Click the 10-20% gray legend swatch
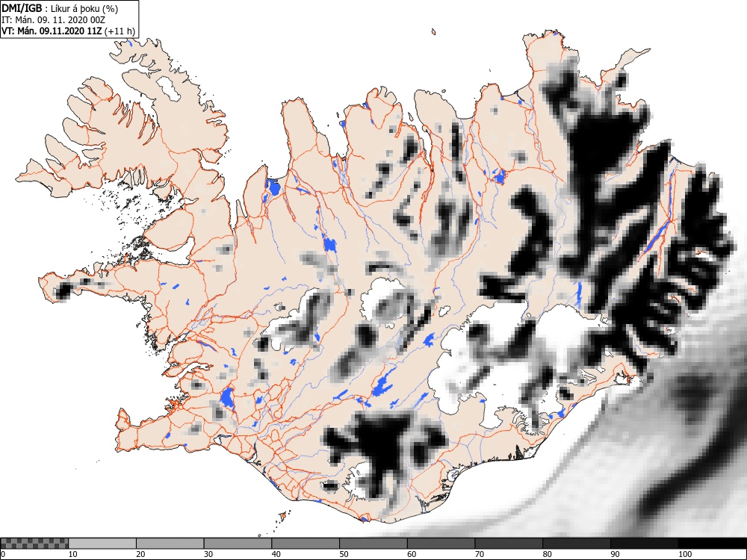The width and height of the screenshot is (747, 560). tap(102, 544)
